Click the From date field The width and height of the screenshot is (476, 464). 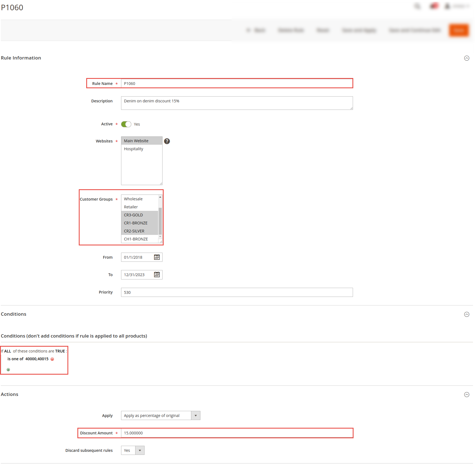tap(142, 257)
